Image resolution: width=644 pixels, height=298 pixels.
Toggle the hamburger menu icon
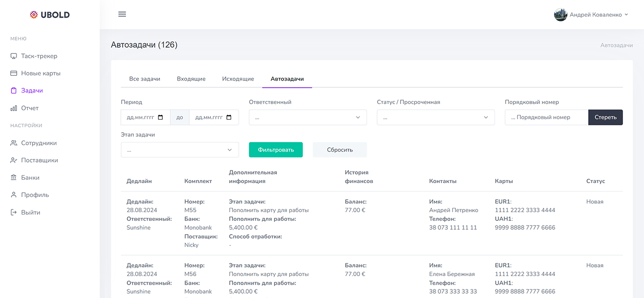tap(122, 14)
